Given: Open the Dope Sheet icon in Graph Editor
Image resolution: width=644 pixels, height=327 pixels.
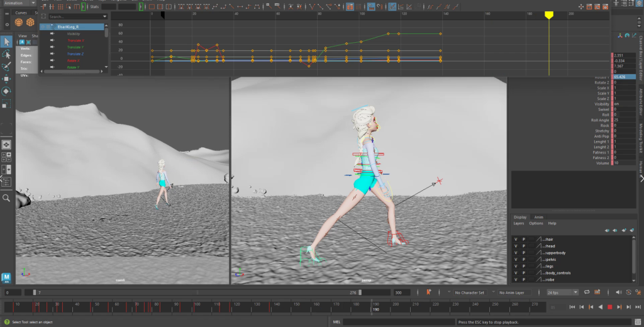Looking at the screenshot, I should [589, 7].
